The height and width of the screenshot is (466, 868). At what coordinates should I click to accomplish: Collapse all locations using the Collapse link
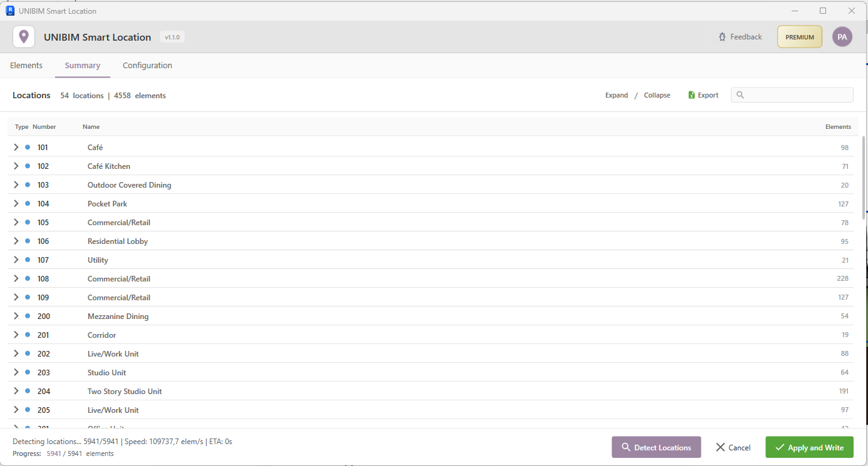pyautogui.click(x=656, y=94)
